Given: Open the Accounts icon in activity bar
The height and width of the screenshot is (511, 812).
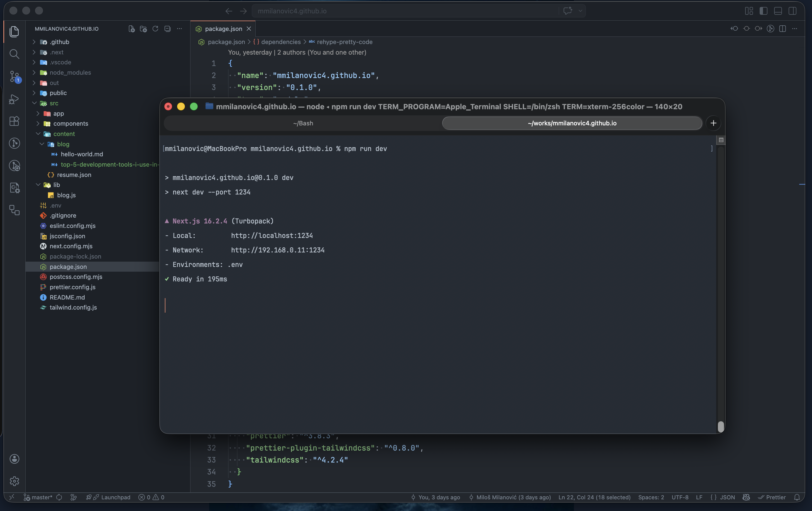Looking at the screenshot, I should pos(14,459).
